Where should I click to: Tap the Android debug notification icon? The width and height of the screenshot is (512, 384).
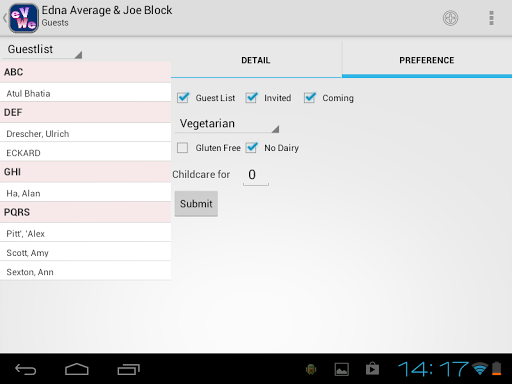[311, 369]
